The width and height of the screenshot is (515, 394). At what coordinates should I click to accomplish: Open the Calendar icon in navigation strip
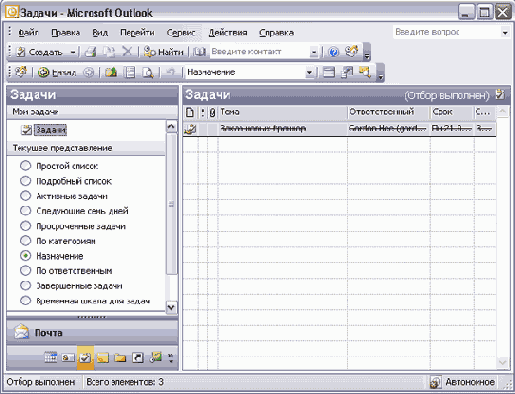pos(51,358)
